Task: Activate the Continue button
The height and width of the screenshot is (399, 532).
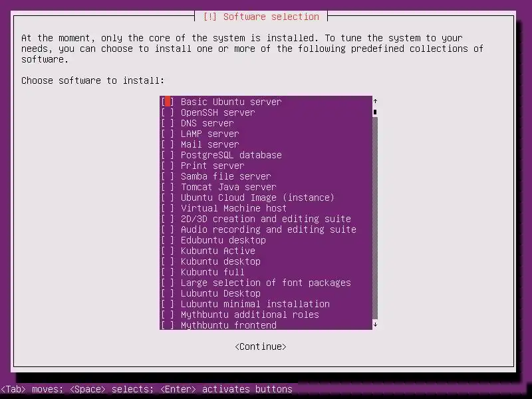Action: pos(261,346)
